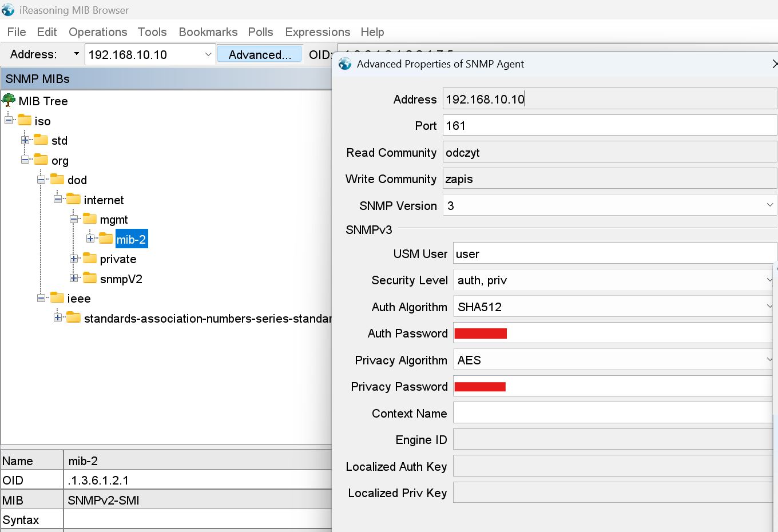Click the Read Community field
This screenshot has width=778, height=532.
coord(610,152)
